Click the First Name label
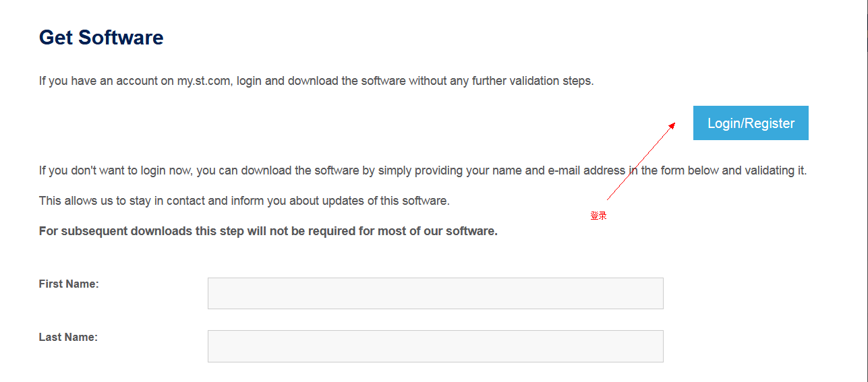This screenshot has width=868, height=382. click(69, 284)
